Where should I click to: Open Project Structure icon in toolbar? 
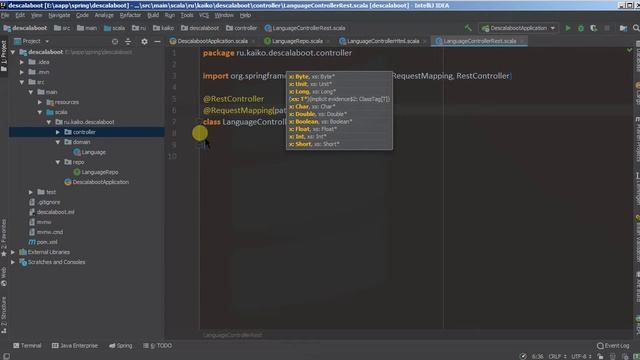pyautogui.click(x=623, y=28)
